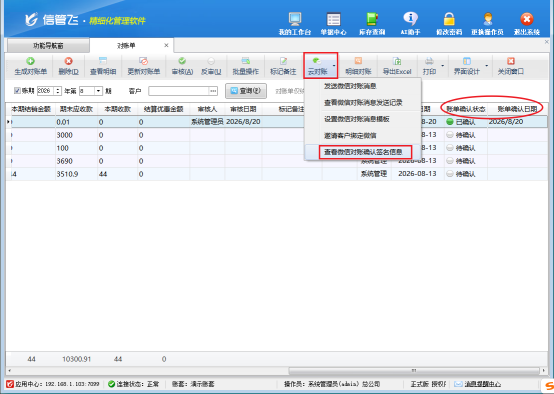The width and height of the screenshot is (554, 394).
Task: Click the 系统管理员 cell
Action: (x=207, y=122)
